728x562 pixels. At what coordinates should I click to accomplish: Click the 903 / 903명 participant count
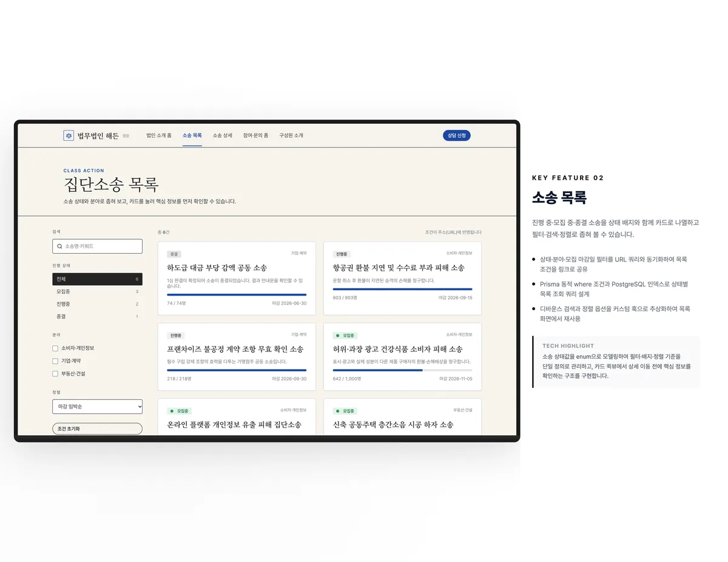pos(345,297)
